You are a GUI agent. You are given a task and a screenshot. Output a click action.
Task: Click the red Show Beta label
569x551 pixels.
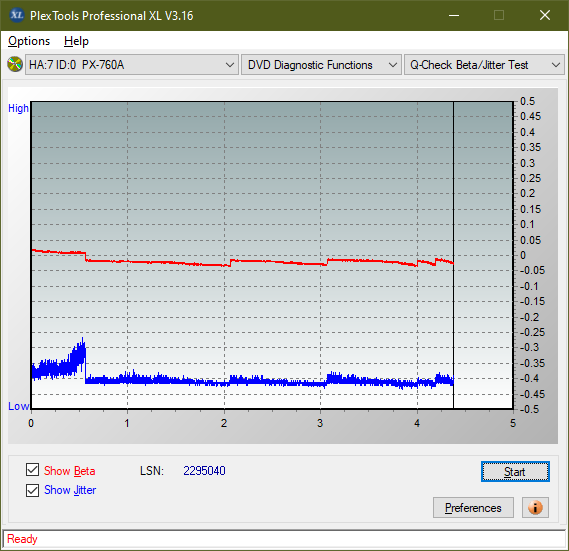tap(70, 471)
